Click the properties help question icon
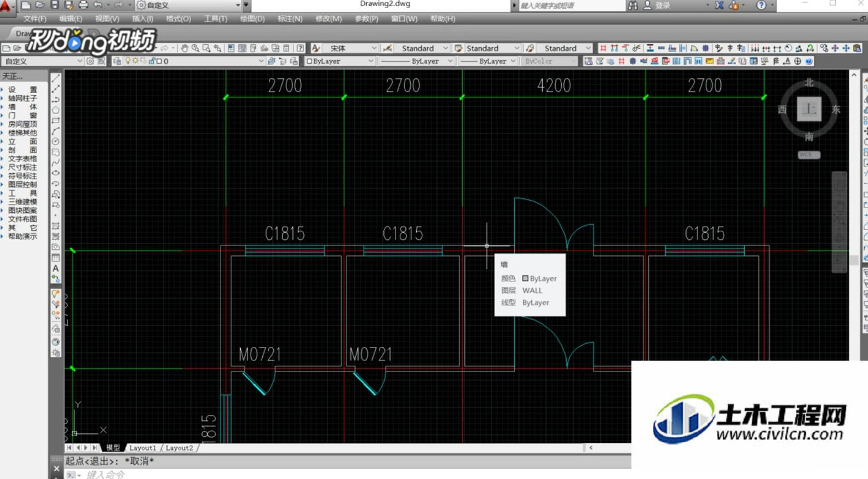This screenshot has width=868, height=479. [300, 48]
